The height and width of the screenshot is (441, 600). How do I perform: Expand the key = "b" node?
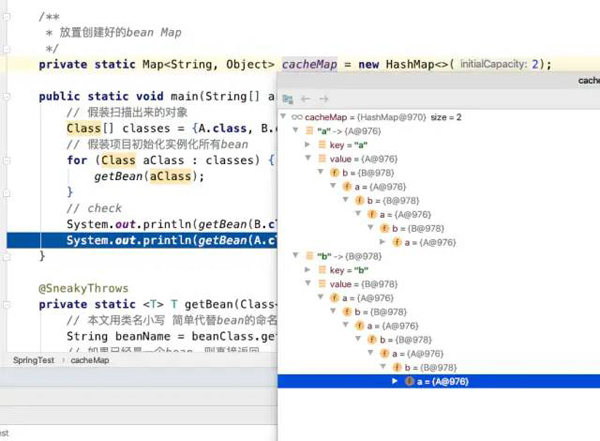click(x=308, y=270)
